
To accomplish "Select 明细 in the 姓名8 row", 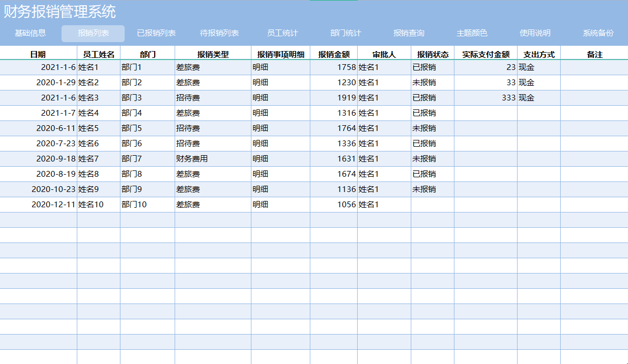I will pyautogui.click(x=281, y=174).
